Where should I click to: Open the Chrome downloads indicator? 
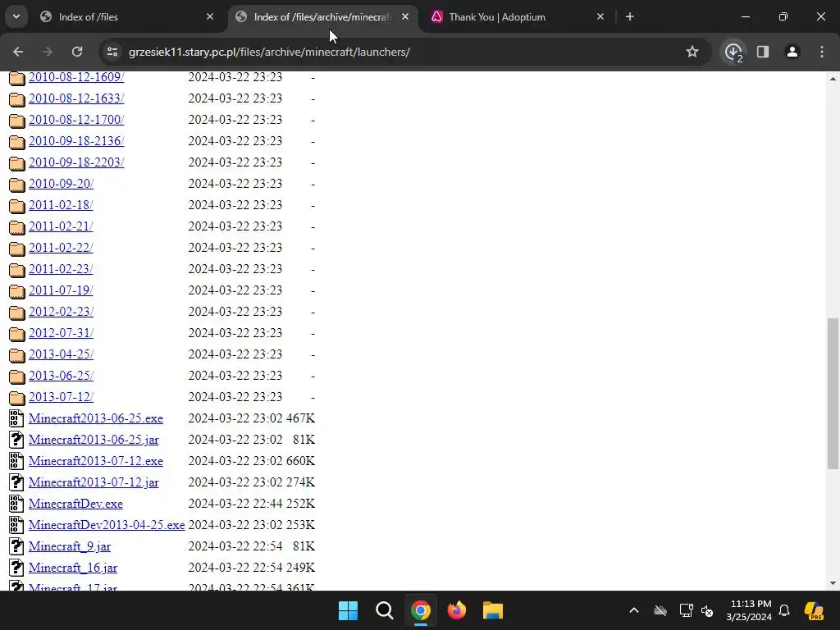point(733,52)
